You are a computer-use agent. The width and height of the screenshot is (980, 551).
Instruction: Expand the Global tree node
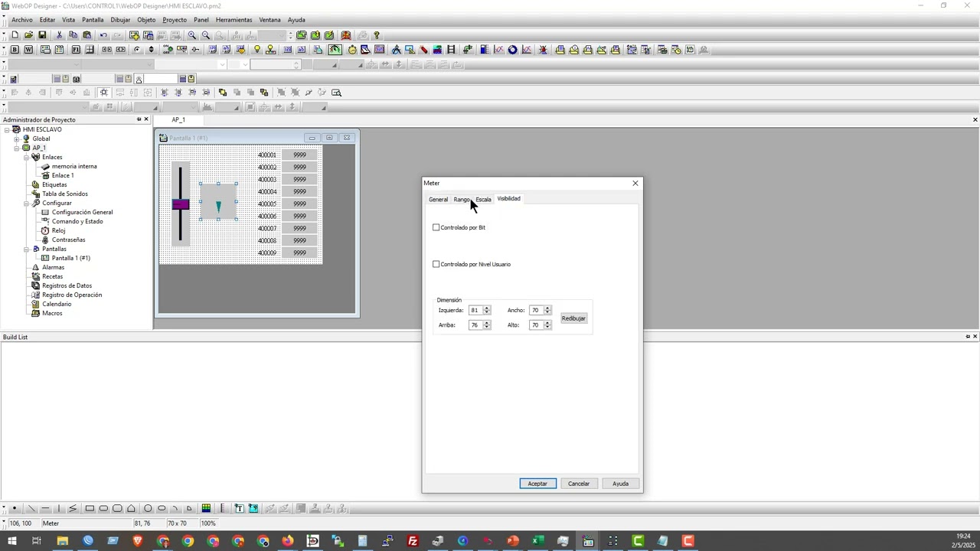pos(16,139)
